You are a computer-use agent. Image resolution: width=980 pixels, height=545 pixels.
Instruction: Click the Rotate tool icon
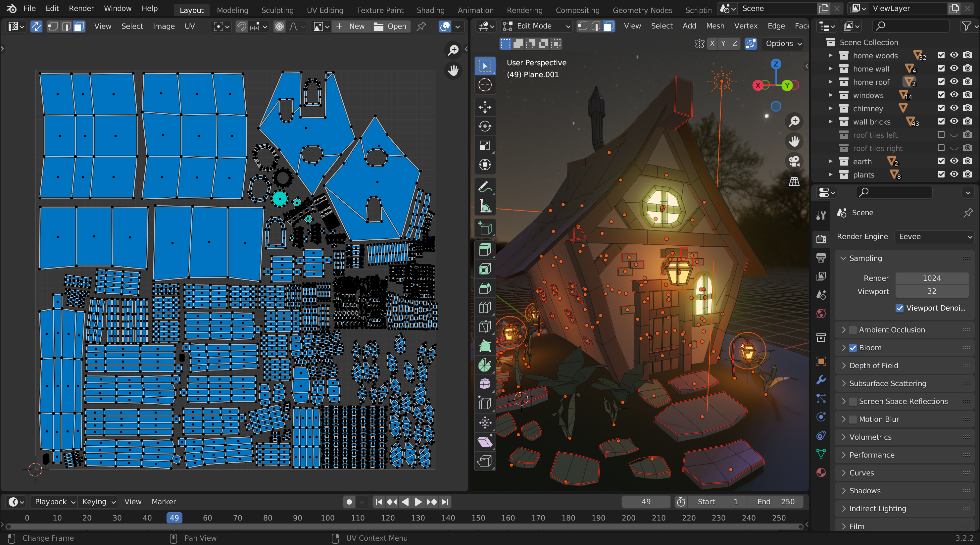[486, 127]
